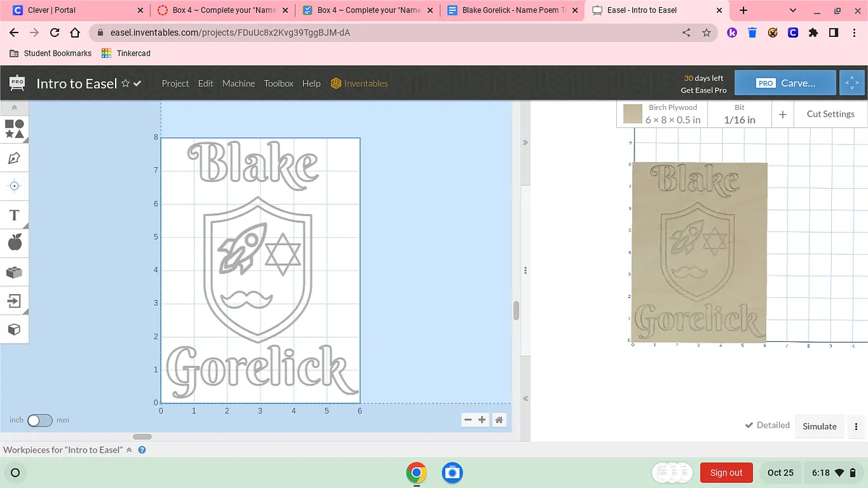Open the 3D cube tool

[14, 329]
